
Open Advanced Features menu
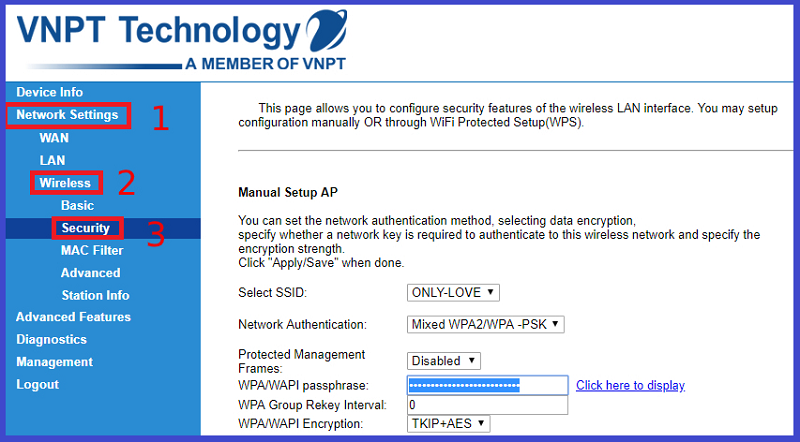coord(73,317)
